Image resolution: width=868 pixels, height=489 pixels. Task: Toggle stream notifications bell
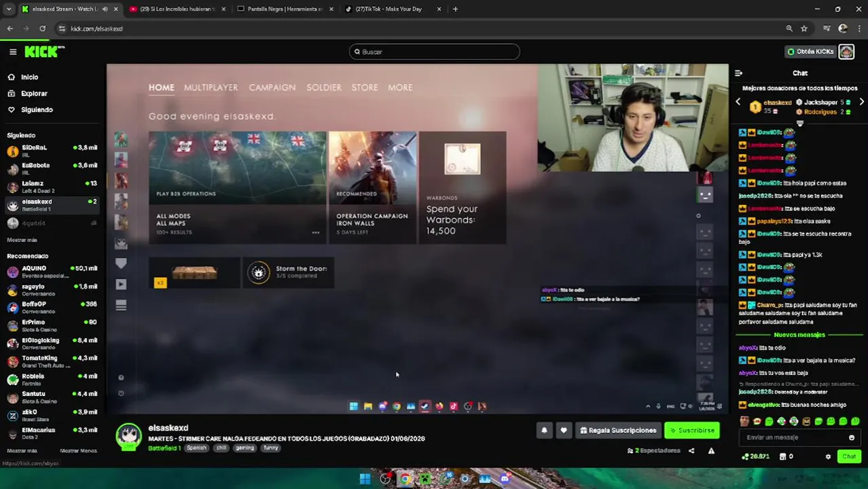pos(544,431)
